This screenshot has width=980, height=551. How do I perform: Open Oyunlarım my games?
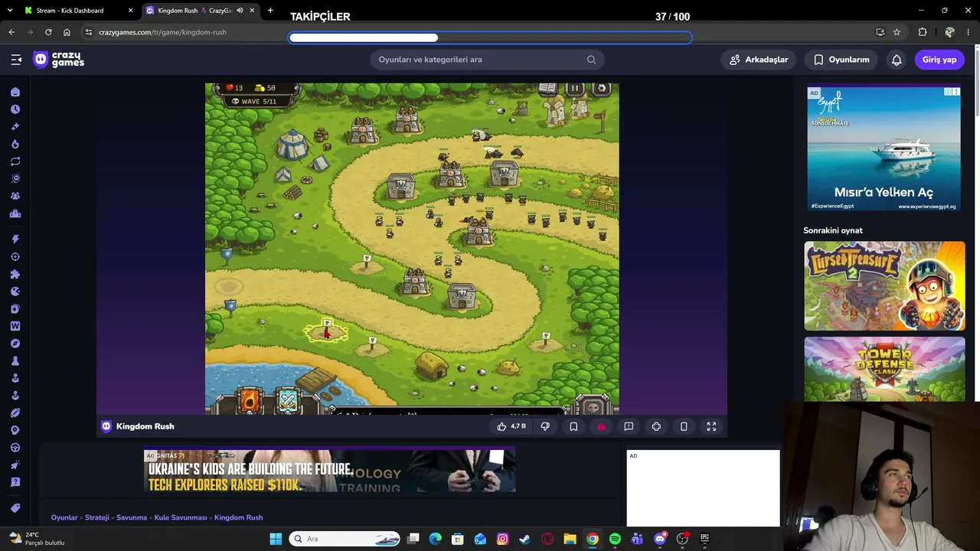(x=841, y=60)
